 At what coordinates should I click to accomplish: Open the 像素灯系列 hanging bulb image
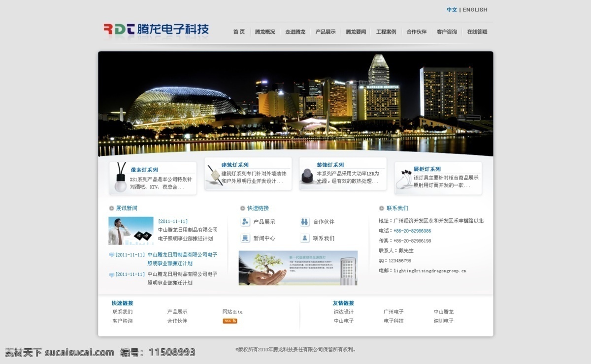[120, 178]
